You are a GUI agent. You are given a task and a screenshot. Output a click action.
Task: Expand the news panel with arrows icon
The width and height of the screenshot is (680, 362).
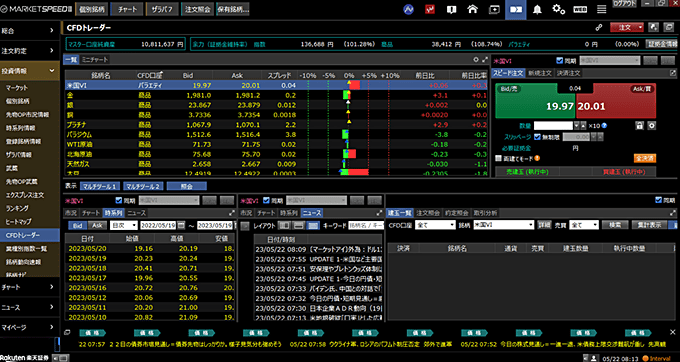point(379,213)
